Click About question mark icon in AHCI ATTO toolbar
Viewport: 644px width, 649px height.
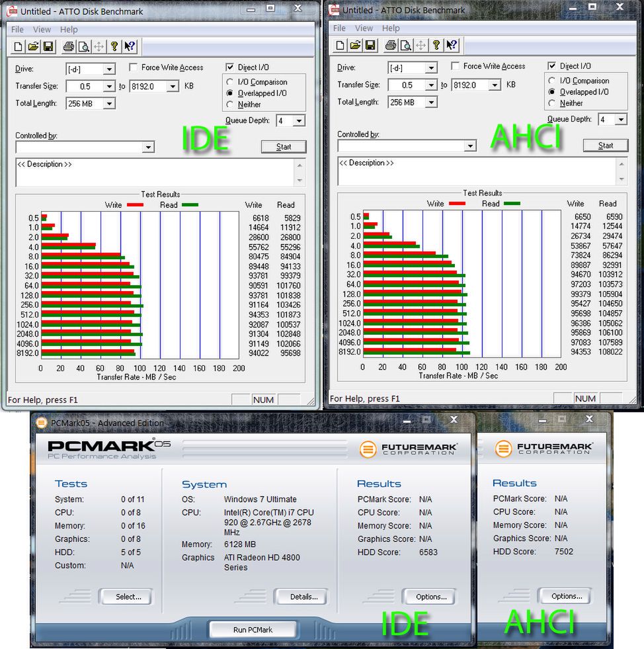(x=436, y=45)
